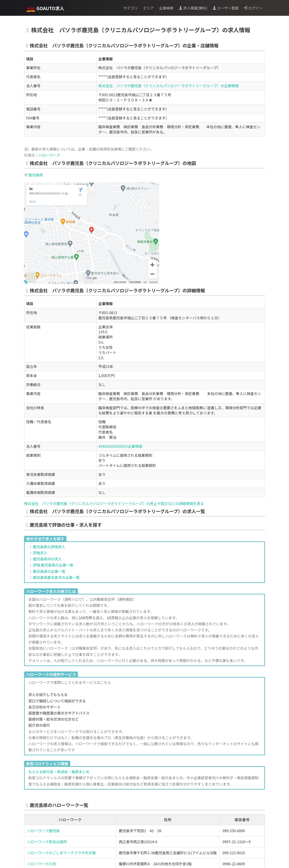Click the 新型コロナウィルス情報 box heading
Viewport: 289px width, 868px height.
pyautogui.click(x=47, y=763)
